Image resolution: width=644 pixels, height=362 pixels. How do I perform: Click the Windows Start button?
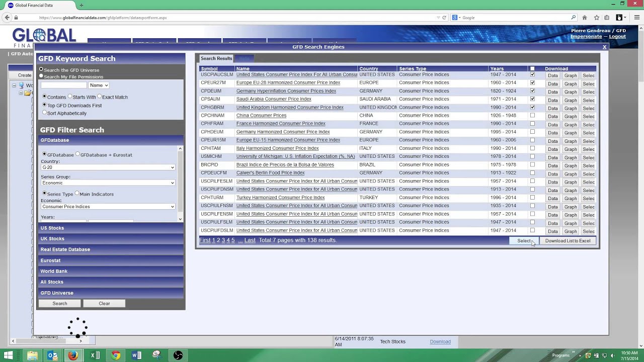tap(8, 355)
